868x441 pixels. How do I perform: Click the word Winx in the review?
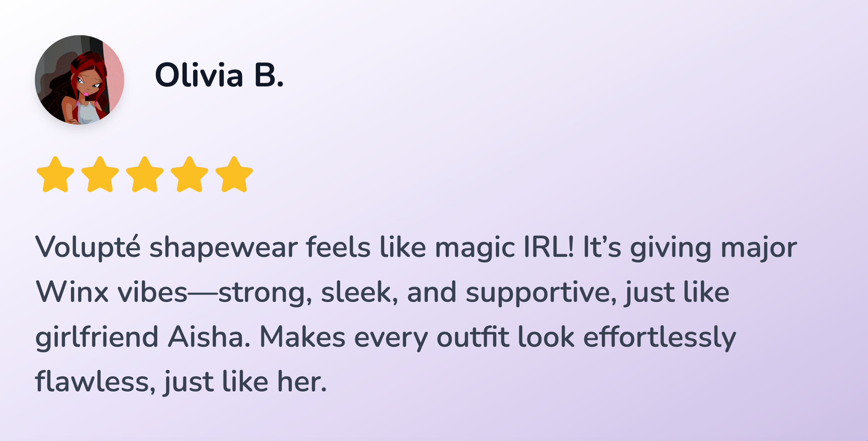click(x=72, y=292)
